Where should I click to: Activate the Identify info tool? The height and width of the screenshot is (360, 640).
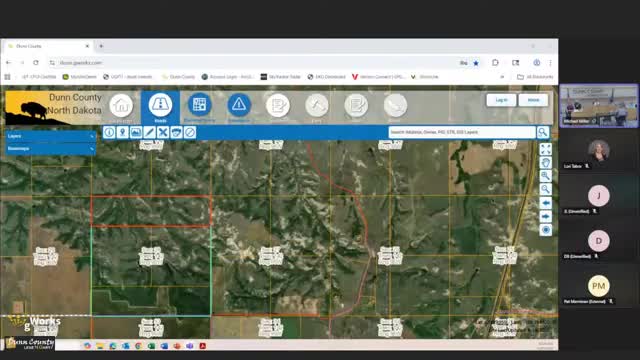point(109,132)
